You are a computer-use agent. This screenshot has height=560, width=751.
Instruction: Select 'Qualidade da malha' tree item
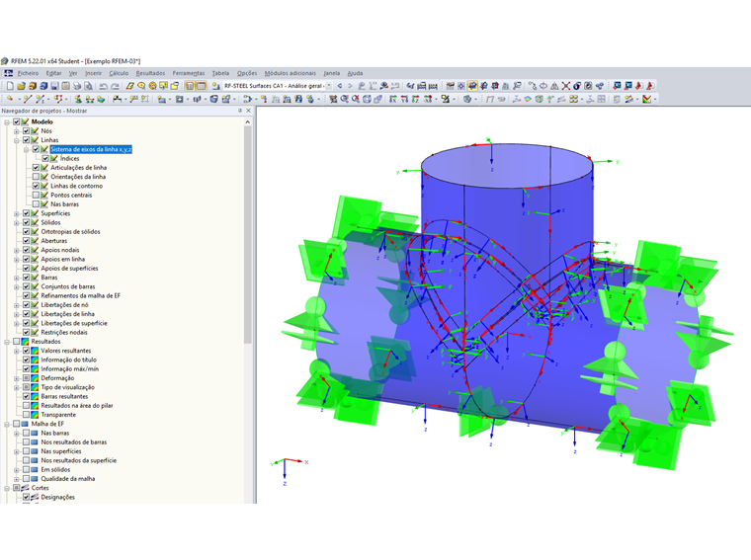(x=68, y=479)
